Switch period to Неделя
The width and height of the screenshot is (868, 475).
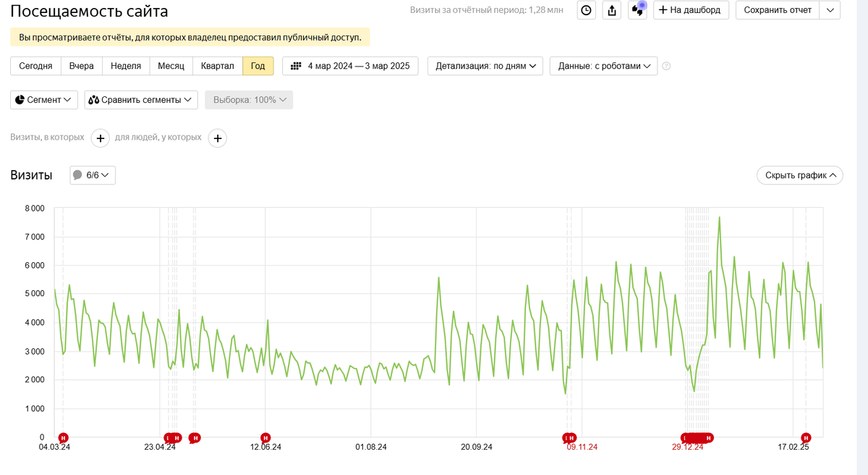click(126, 66)
